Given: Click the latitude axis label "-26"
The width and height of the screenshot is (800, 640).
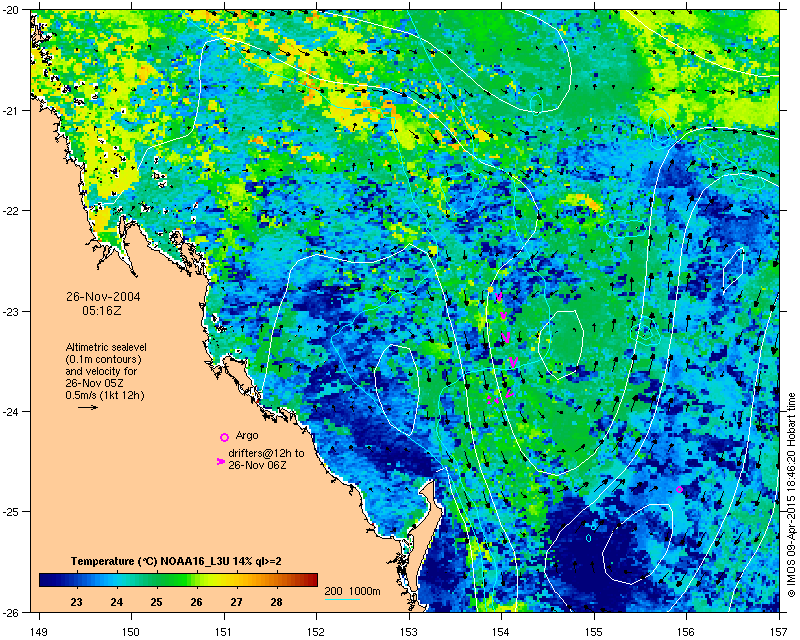Looking at the screenshot, I should point(10,612).
